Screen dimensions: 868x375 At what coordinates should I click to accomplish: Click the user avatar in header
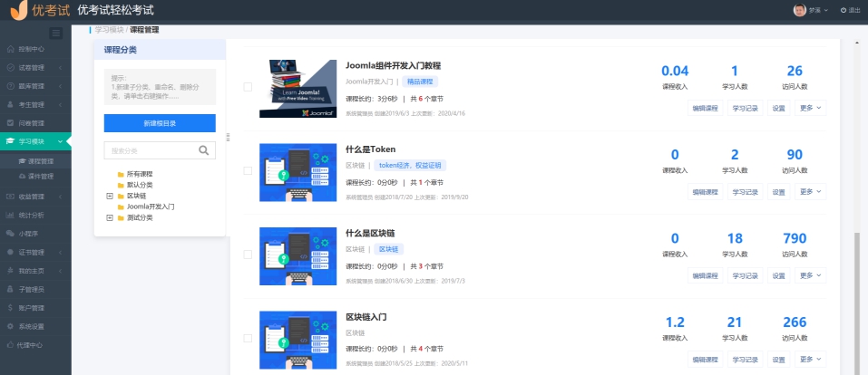tap(799, 10)
